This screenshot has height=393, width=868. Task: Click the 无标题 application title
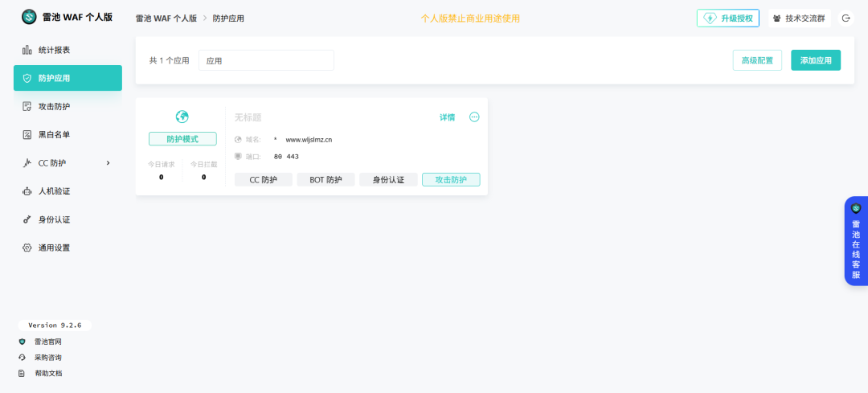(x=248, y=117)
